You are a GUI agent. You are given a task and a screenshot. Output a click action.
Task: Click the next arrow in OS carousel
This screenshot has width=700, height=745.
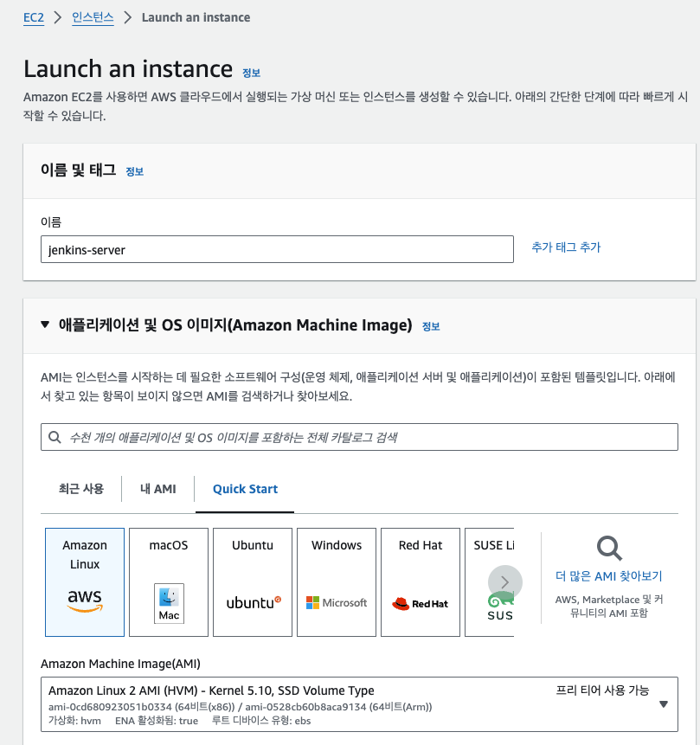(505, 582)
